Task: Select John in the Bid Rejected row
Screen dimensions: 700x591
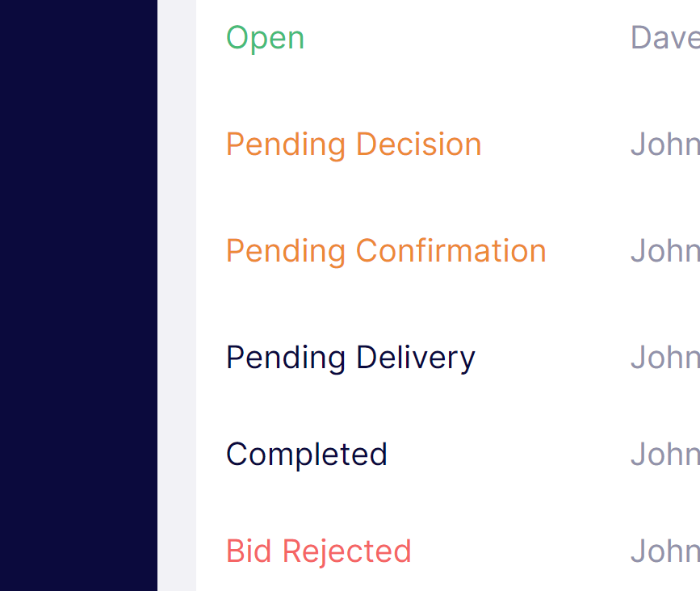Action: [x=665, y=551]
